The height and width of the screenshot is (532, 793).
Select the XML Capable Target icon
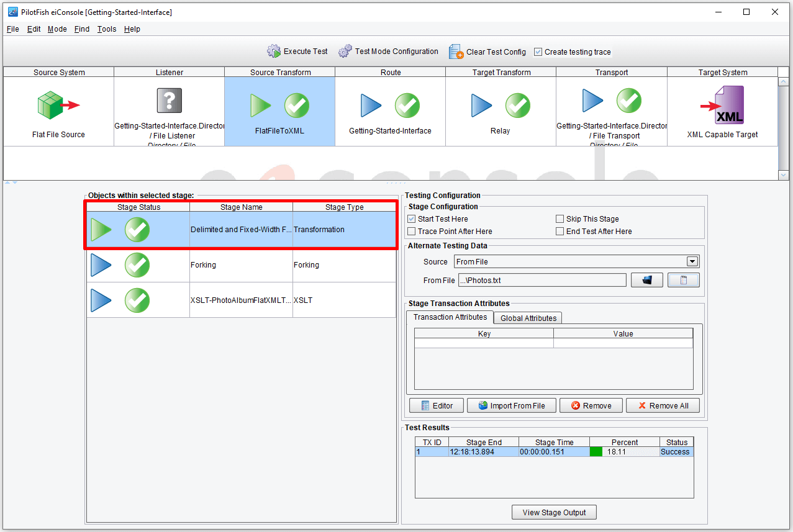click(x=723, y=106)
